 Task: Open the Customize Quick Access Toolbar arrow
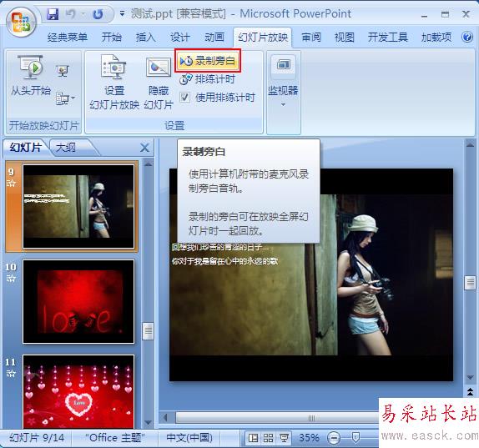click(x=122, y=13)
